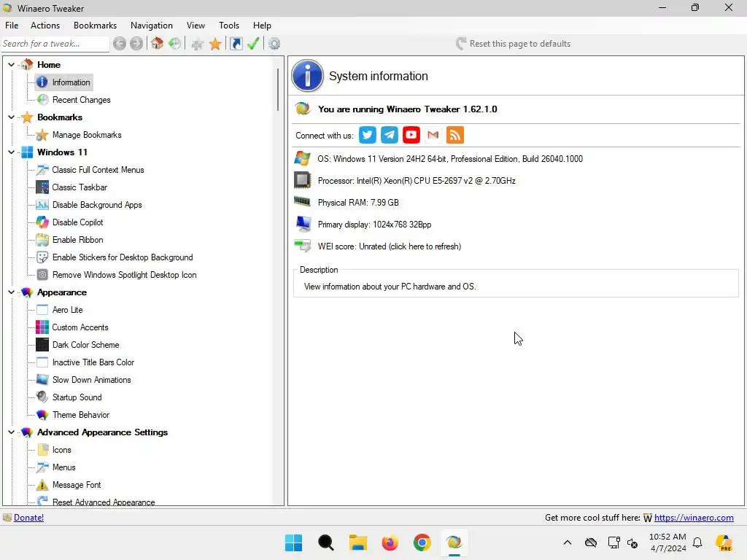Click Reset this page to defaults

pyautogui.click(x=513, y=44)
